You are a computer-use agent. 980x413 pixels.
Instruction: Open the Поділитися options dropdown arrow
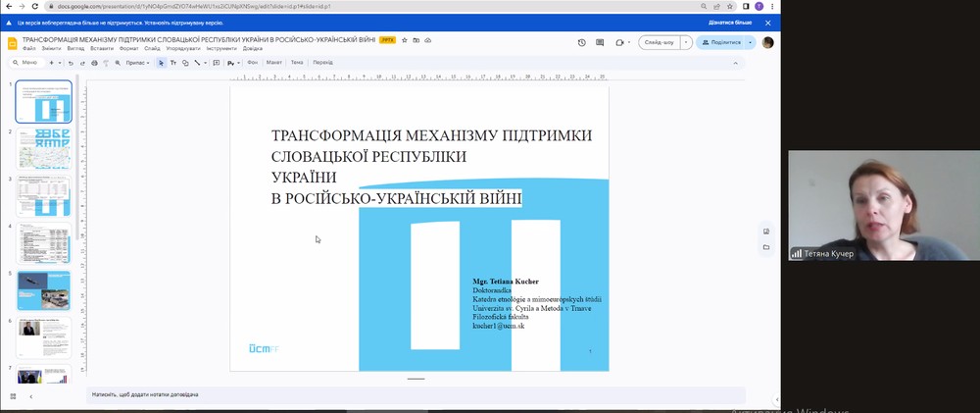coord(751,42)
